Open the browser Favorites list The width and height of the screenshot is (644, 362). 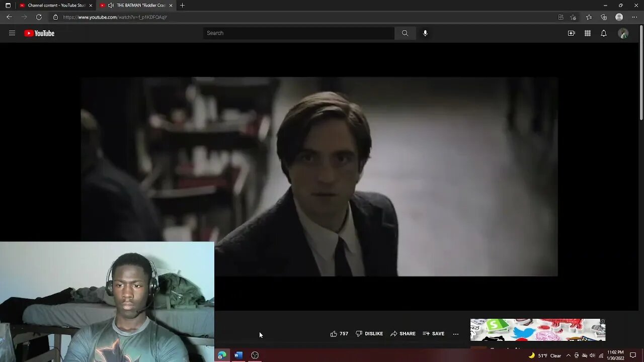[589, 17]
